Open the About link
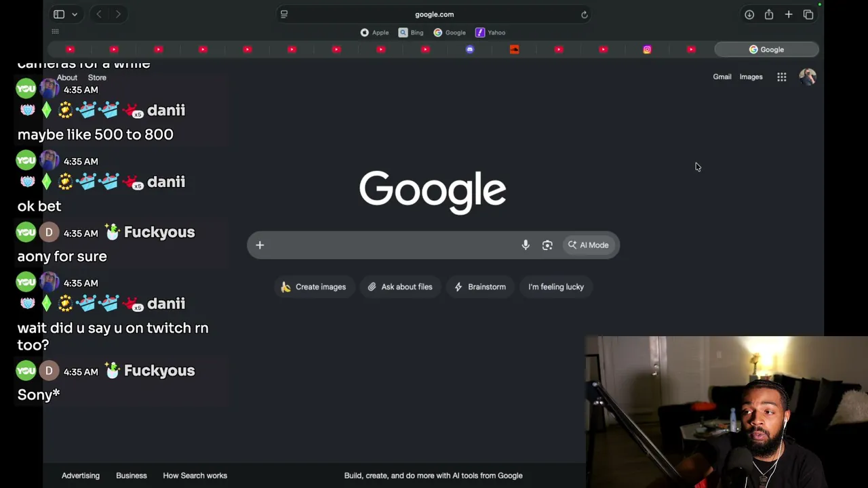This screenshot has width=868, height=488. (x=67, y=77)
